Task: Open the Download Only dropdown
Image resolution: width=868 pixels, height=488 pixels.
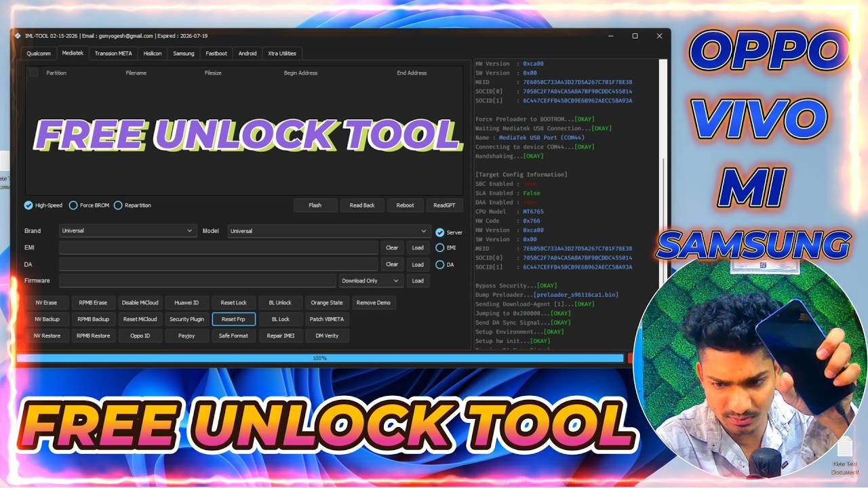Action: (372, 281)
